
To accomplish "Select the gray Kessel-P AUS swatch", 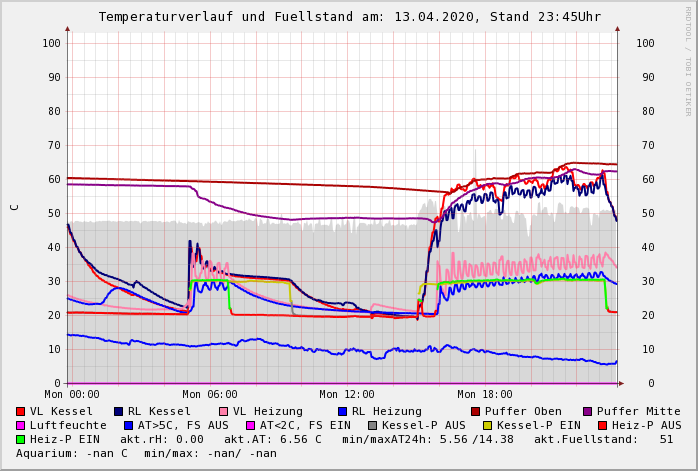I will tap(372, 425).
